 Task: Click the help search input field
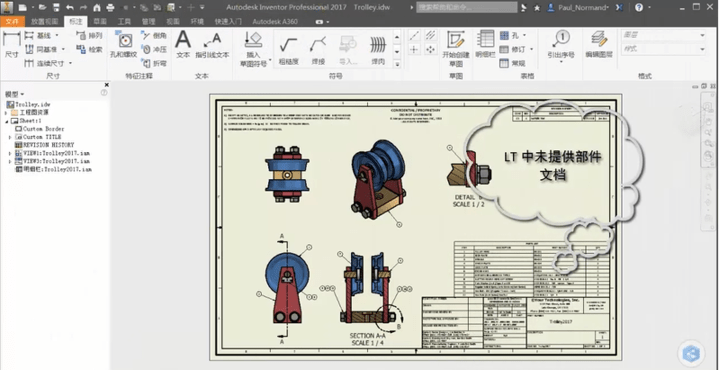point(468,8)
